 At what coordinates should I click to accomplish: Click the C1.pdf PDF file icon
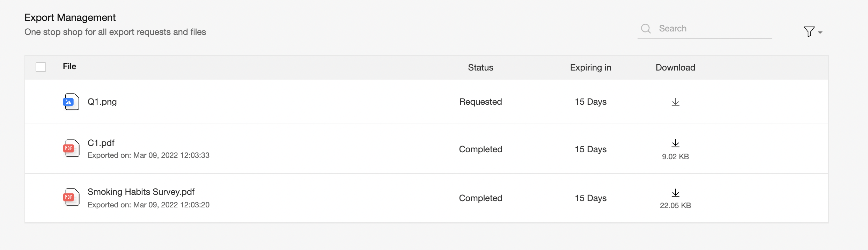pos(71,148)
